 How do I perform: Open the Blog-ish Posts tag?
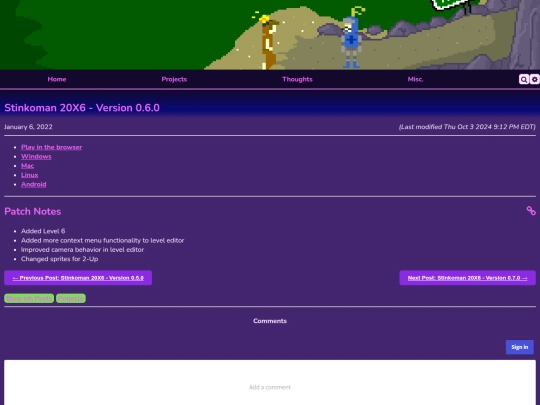pyautogui.click(x=29, y=298)
